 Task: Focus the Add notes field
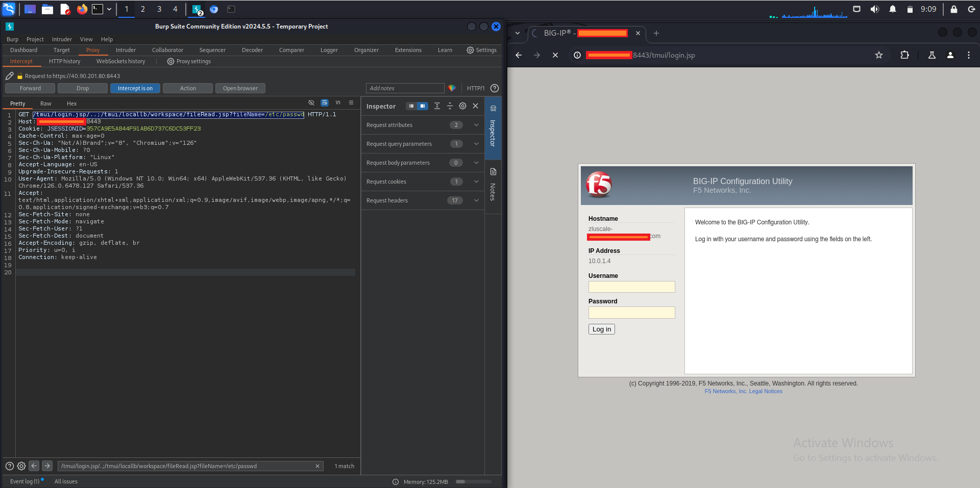click(405, 88)
